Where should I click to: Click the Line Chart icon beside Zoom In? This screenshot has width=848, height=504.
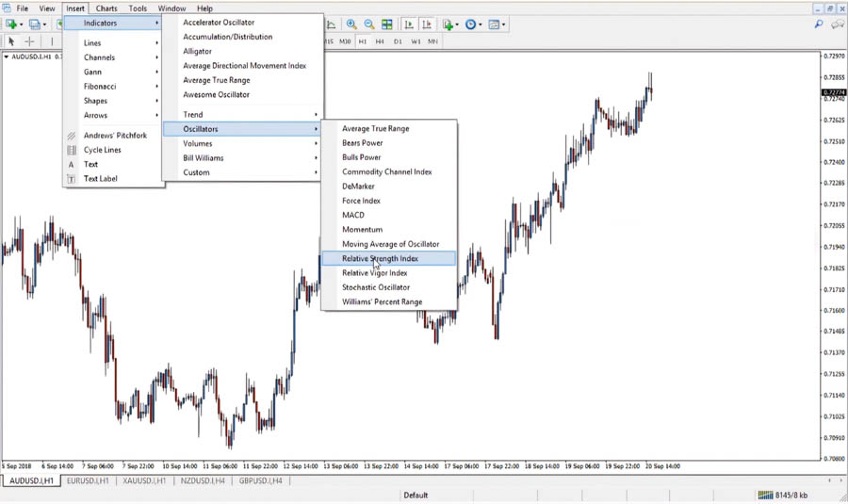pos(331,24)
